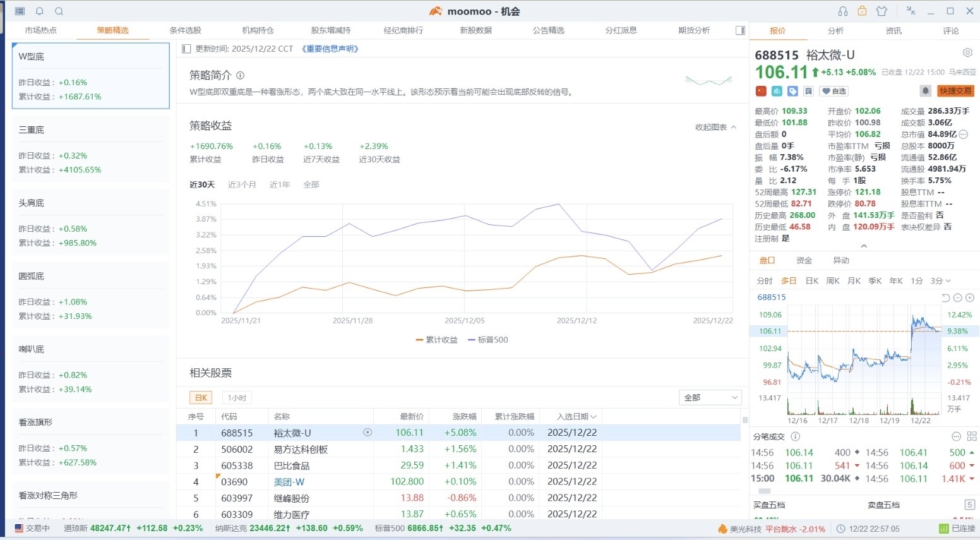The width and height of the screenshot is (980, 540).
Task: Select 近3个月 chart range
Action: click(242, 185)
